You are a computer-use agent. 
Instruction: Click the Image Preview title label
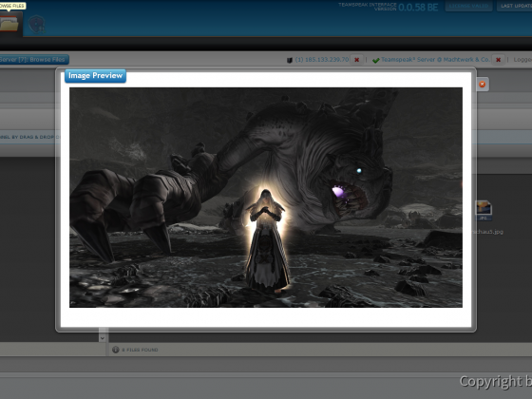(x=95, y=75)
